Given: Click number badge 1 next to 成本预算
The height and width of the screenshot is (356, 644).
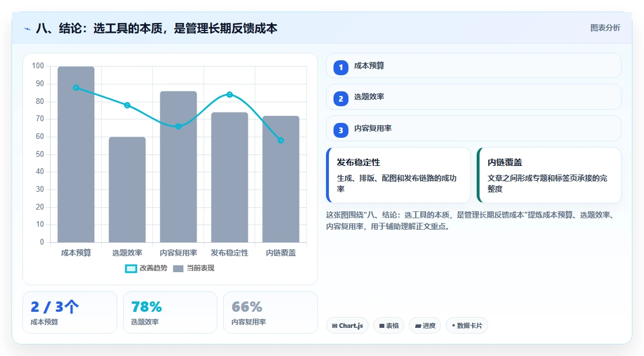Looking at the screenshot, I should point(341,67).
